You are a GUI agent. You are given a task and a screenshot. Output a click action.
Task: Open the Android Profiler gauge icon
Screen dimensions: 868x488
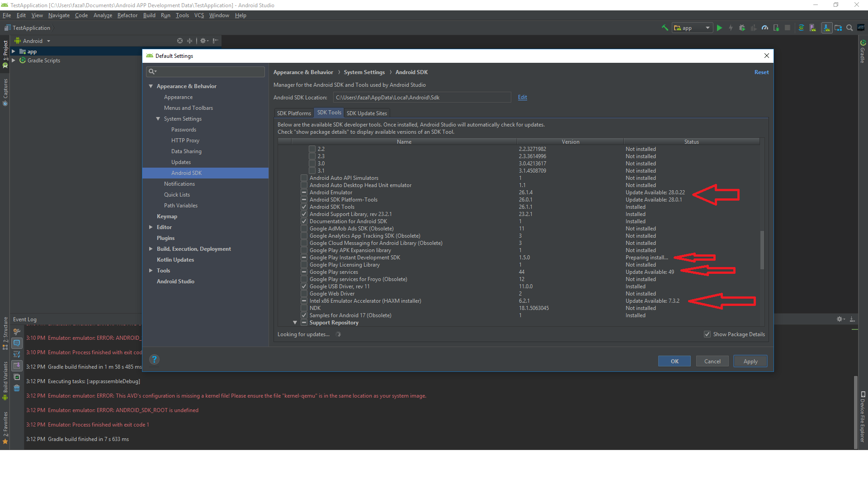tap(765, 28)
